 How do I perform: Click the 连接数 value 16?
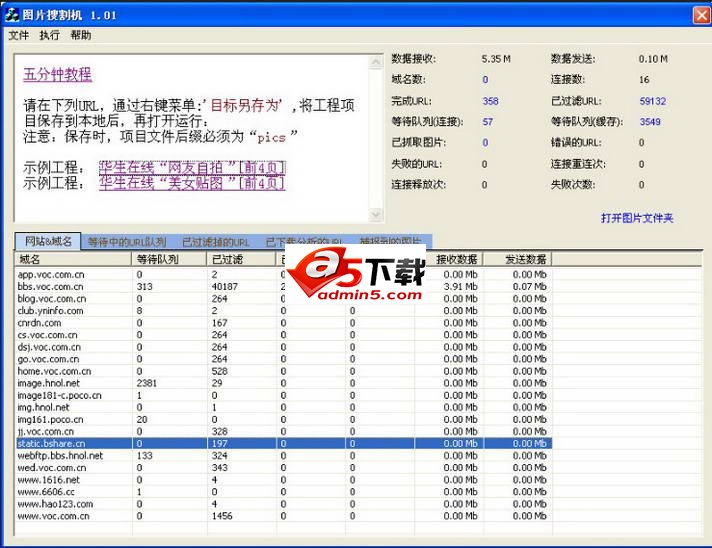(x=644, y=80)
